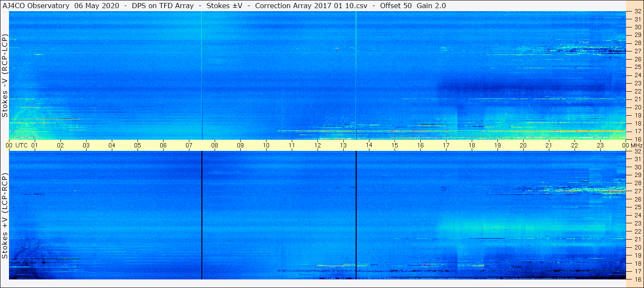This screenshot has height=288, width=644.
Task: Select hour 01 on the UTC time axis
Action: (x=35, y=145)
